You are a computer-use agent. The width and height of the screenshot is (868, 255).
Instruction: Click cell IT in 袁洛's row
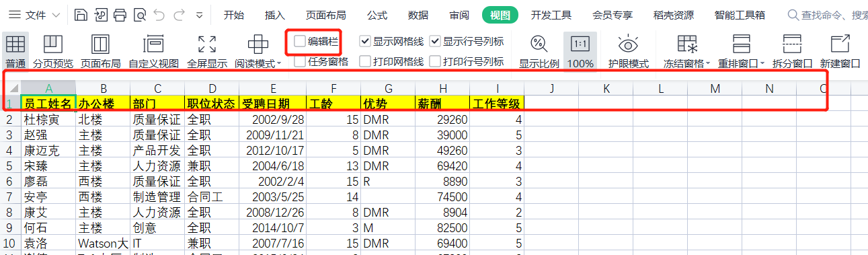[x=157, y=243]
